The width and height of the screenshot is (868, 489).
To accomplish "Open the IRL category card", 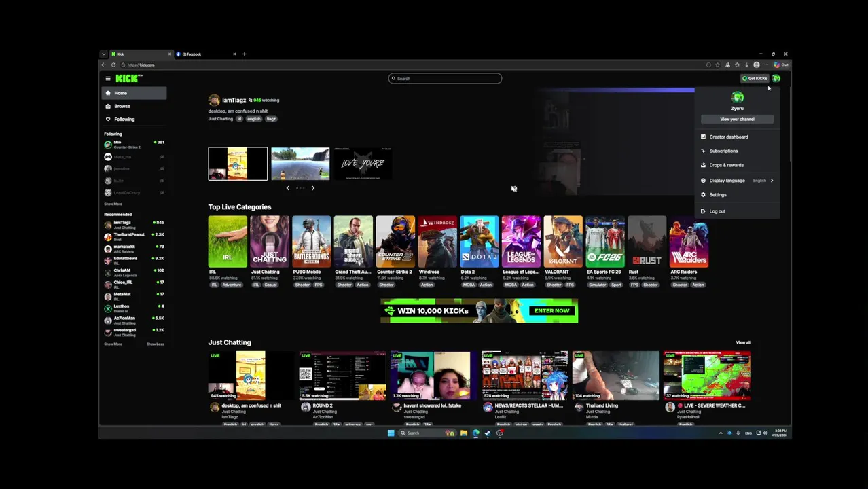I will pyautogui.click(x=228, y=241).
